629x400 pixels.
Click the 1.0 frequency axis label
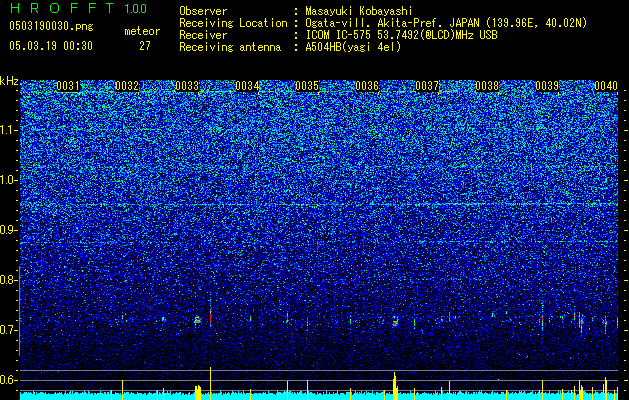[x=9, y=180]
